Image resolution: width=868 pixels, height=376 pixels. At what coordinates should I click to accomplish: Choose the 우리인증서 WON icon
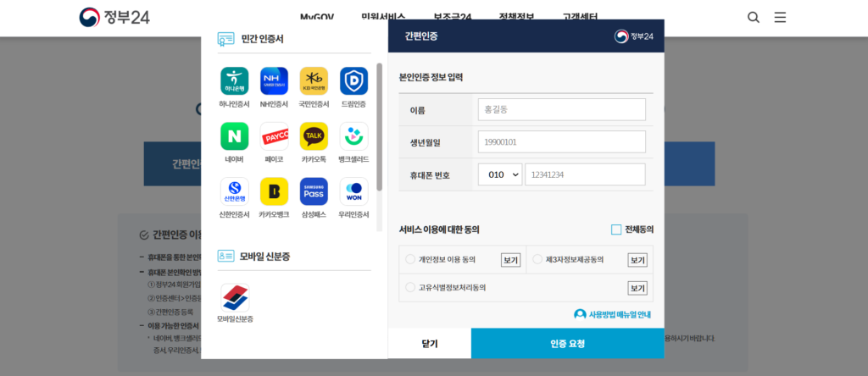click(353, 191)
